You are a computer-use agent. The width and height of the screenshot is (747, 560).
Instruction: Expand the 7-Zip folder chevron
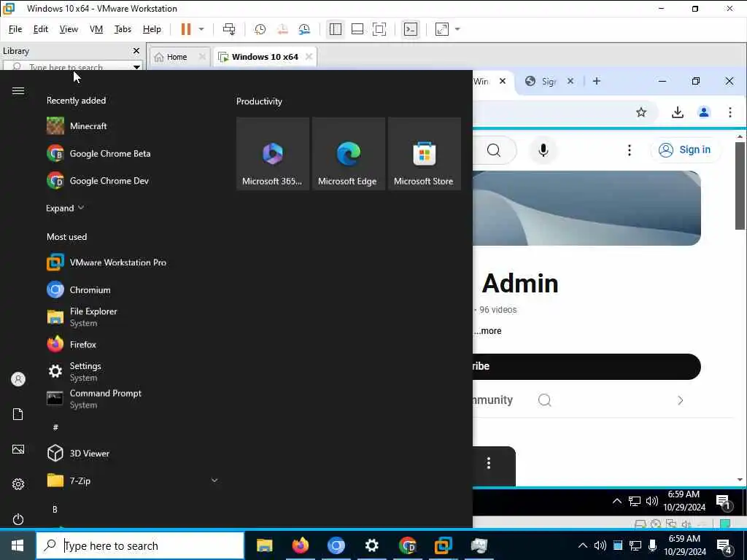click(x=214, y=481)
